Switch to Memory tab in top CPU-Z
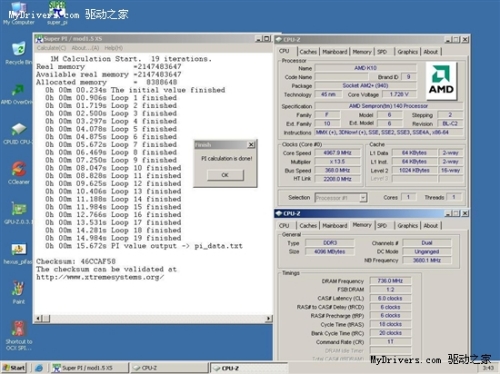 [x=362, y=52]
